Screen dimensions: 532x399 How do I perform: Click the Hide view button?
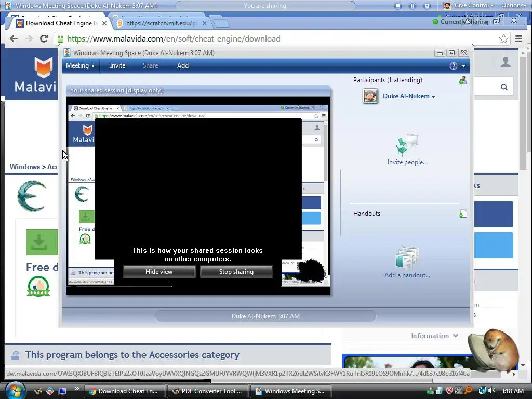[x=159, y=272]
